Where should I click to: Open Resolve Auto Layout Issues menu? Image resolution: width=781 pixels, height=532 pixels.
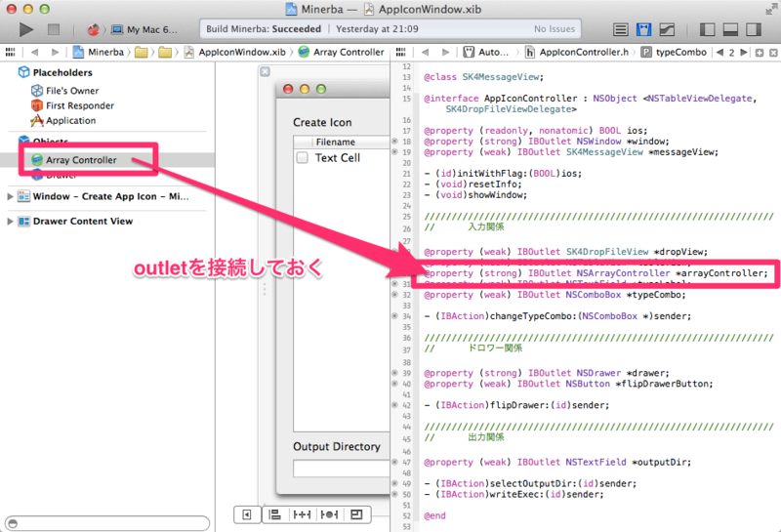click(x=329, y=514)
